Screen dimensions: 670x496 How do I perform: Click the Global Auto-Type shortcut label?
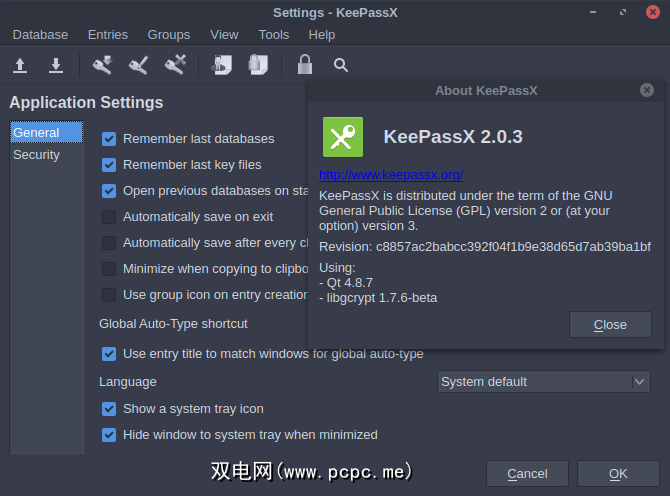coord(173,324)
